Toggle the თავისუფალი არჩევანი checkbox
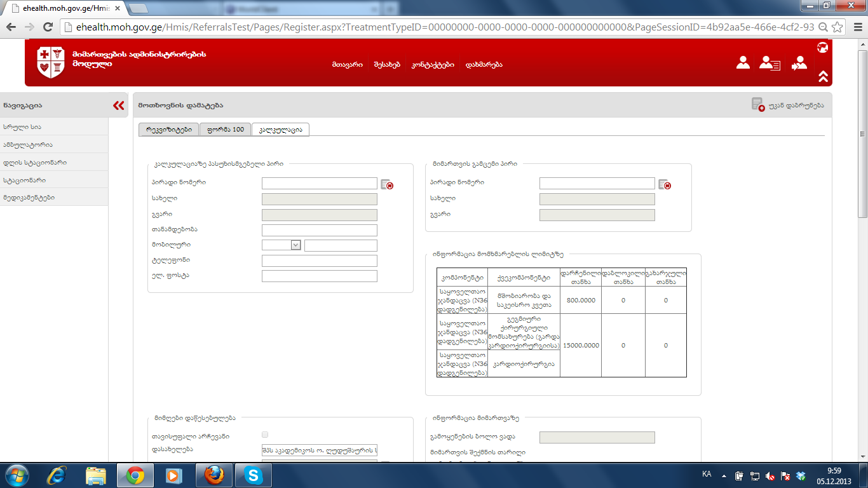 (265, 435)
